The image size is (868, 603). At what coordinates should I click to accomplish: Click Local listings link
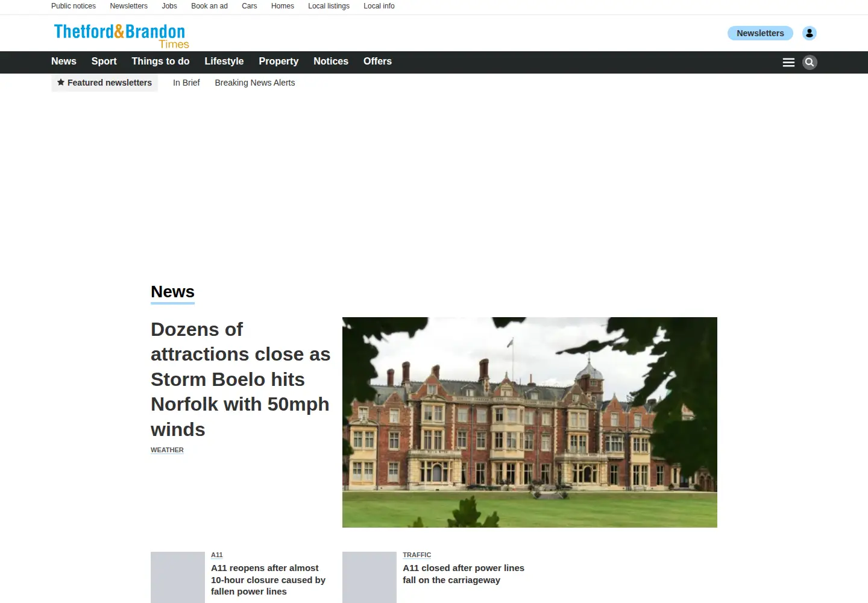coord(329,6)
